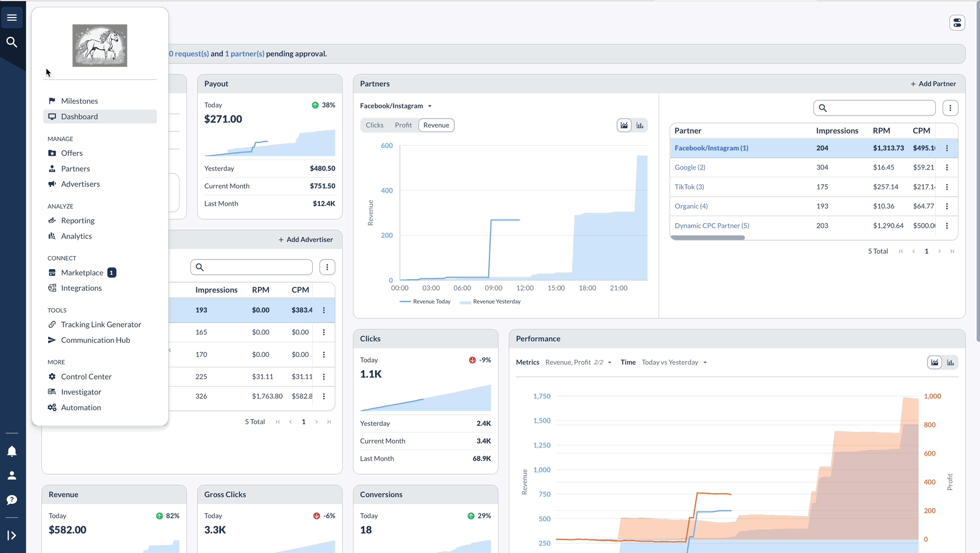Viewport: 980px width, 553px height.
Task: Toggle 'Revenue Today' legend series
Action: coord(425,301)
